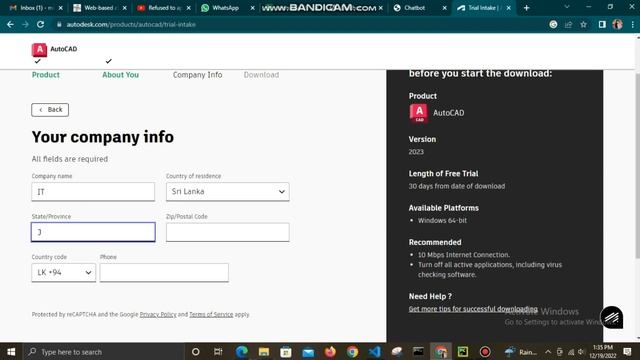
Task: Open a new browser tab
Action: click(526, 8)
